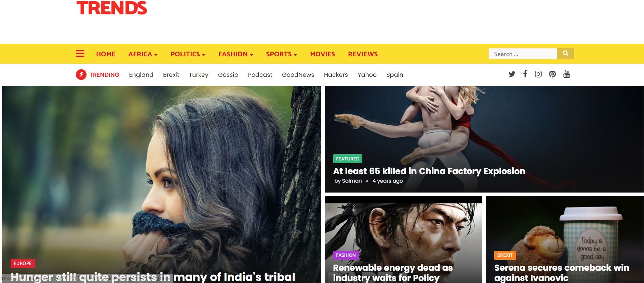Open the Instagram social icon

[x=538, y=74]
